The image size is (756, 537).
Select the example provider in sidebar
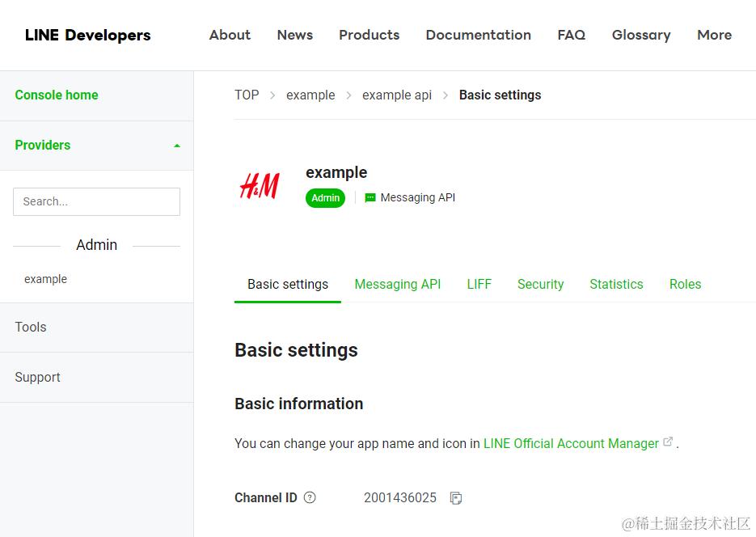point(46,279)
